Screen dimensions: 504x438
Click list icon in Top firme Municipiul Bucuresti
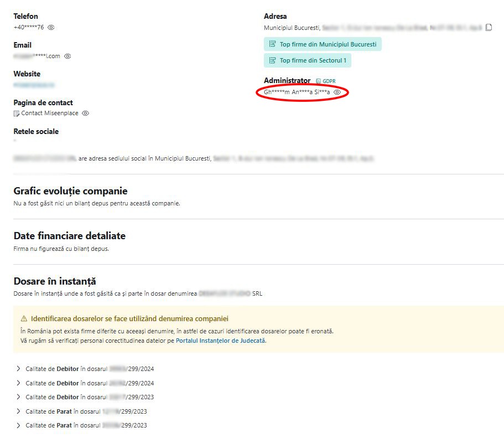[x=272, y=44]
